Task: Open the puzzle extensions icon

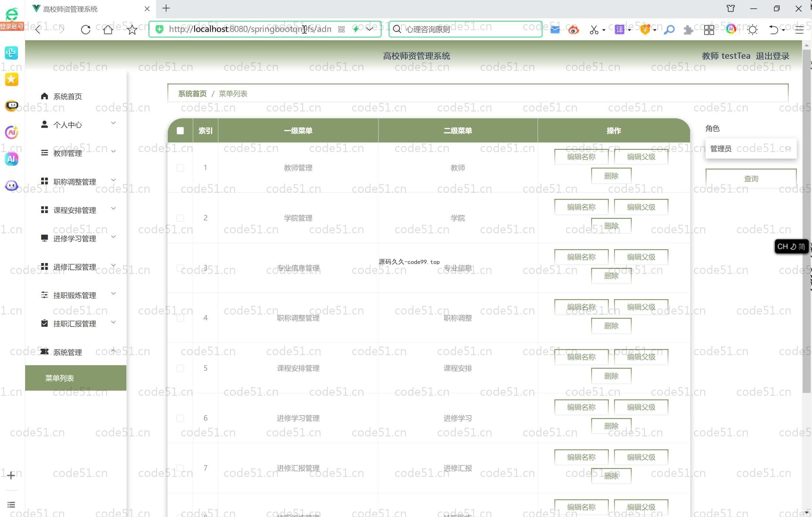Action: click(688, 30)
